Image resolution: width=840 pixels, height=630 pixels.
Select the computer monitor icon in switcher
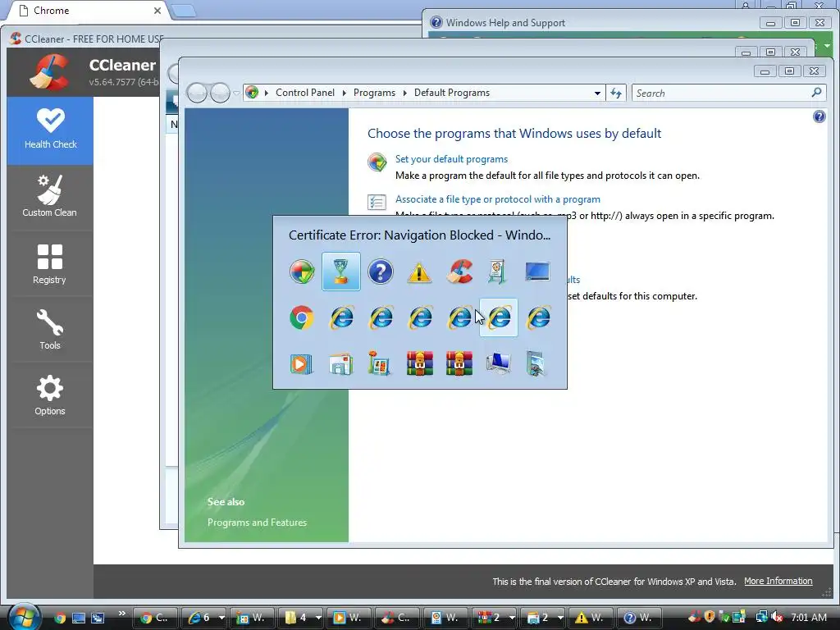[498, 363]
